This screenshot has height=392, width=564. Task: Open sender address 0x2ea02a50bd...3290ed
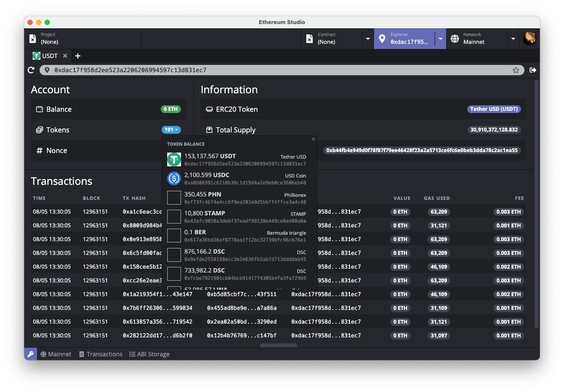(242, 322)
